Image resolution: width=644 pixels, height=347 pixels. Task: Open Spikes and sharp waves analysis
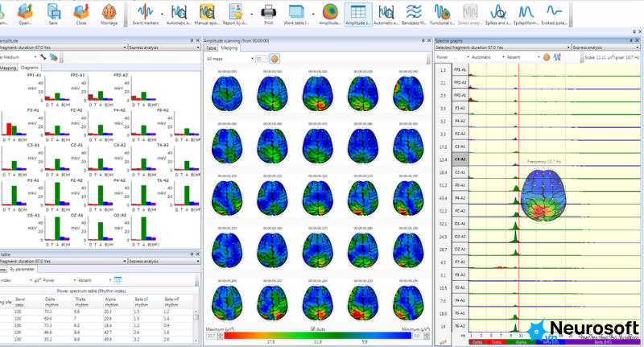click(498, 14)
